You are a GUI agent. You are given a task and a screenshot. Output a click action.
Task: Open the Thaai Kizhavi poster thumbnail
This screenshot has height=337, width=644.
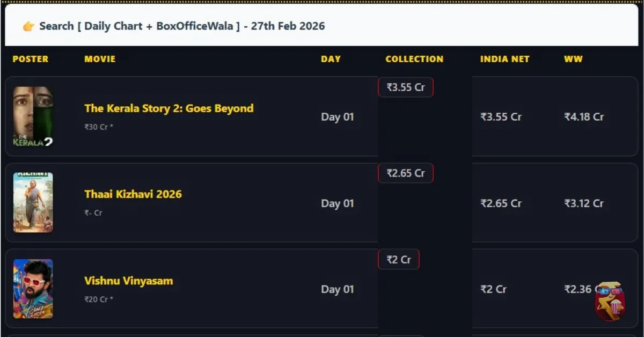(x=33, y=202)
